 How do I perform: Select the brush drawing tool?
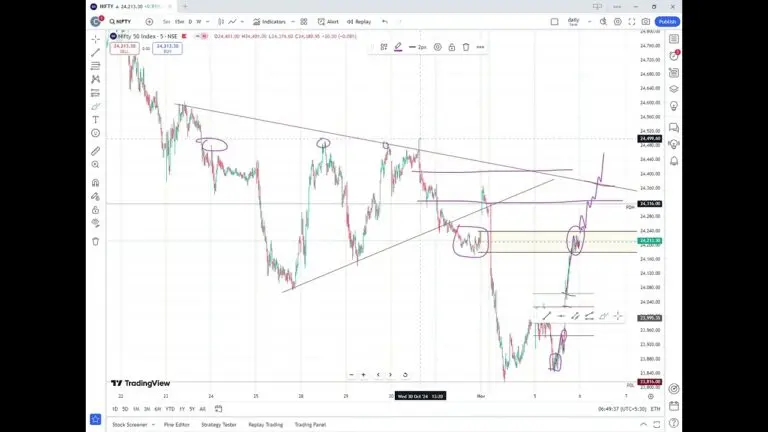tap(96, 106)
